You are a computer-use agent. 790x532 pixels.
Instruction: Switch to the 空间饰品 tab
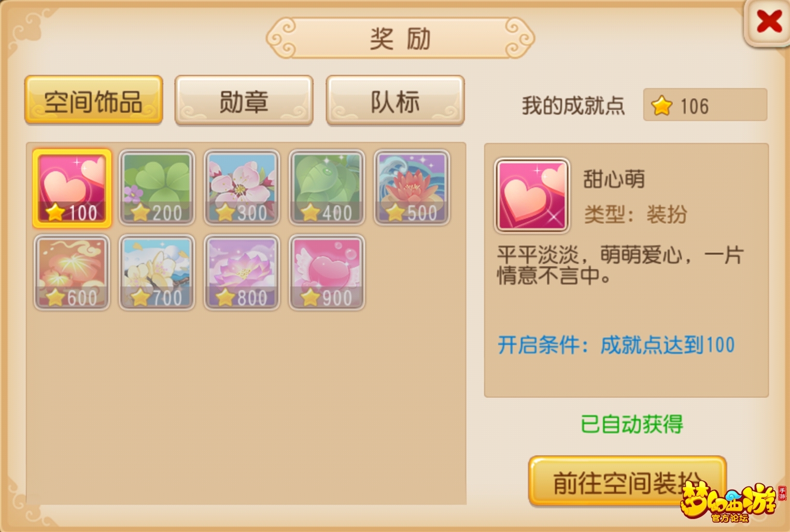[94, 100]
